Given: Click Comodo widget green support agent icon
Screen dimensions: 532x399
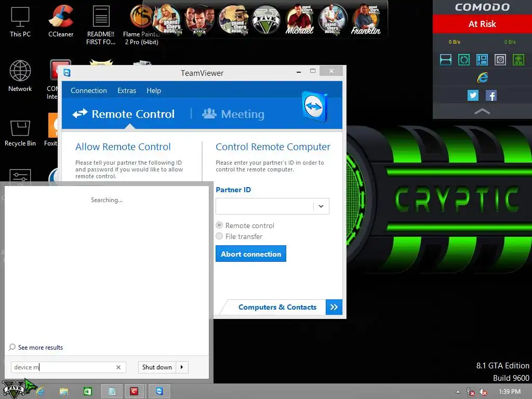Looking at the screenshot, I should (x=518, y=60).
